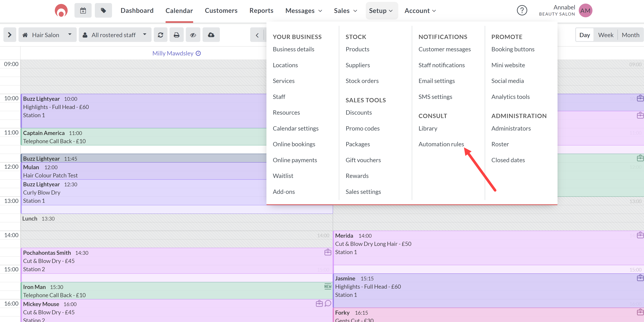Collapse the Setup menu
Screen dimensions: 644x322
(x=382, y=10)
